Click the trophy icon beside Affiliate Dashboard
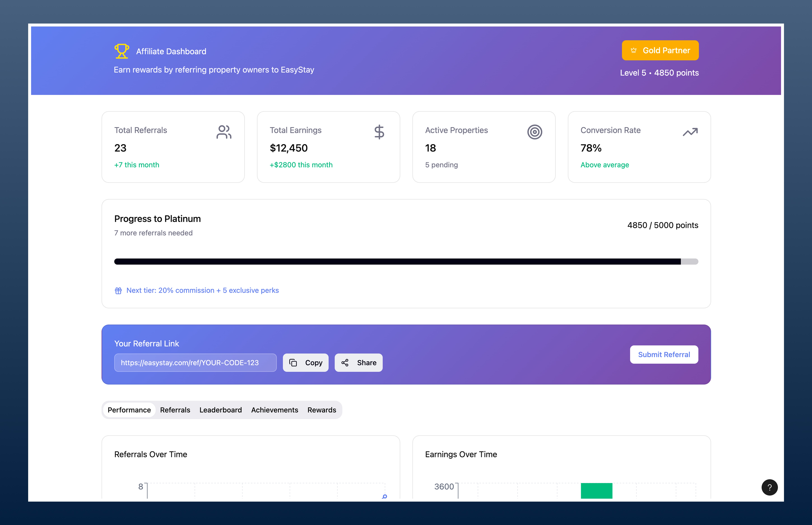Image resolution: width=812 pixels, height=525 pixels. click(121, 51)
